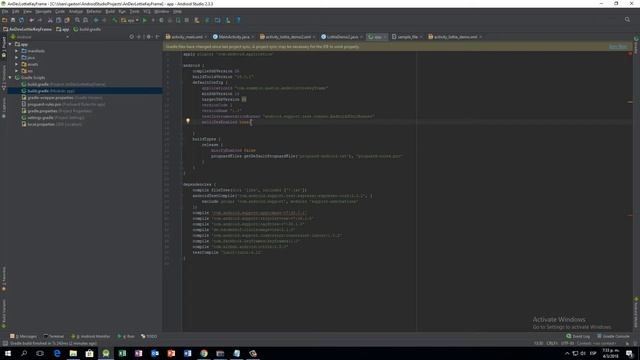Viewport: 640px width, 360px height.
Task: Click the Undo arrow toolbar icon
Action: (31, 20)
